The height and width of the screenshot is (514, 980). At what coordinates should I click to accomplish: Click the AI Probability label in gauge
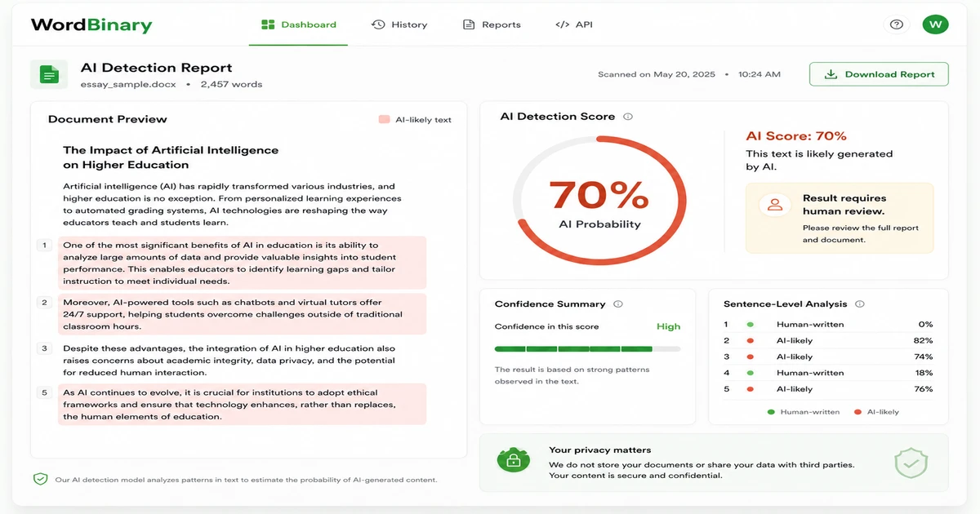point(599,224)
